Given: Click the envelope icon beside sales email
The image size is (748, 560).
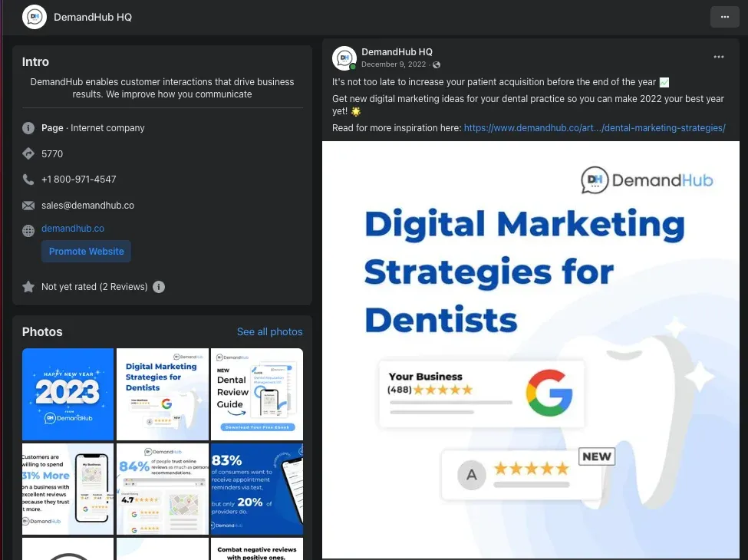Looking at the screenshot, I should (x=28, y=206).
